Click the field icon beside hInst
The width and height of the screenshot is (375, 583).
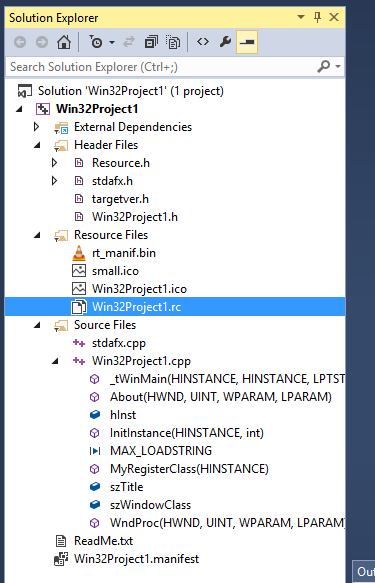pyautogui.click(x=95, y=415)
